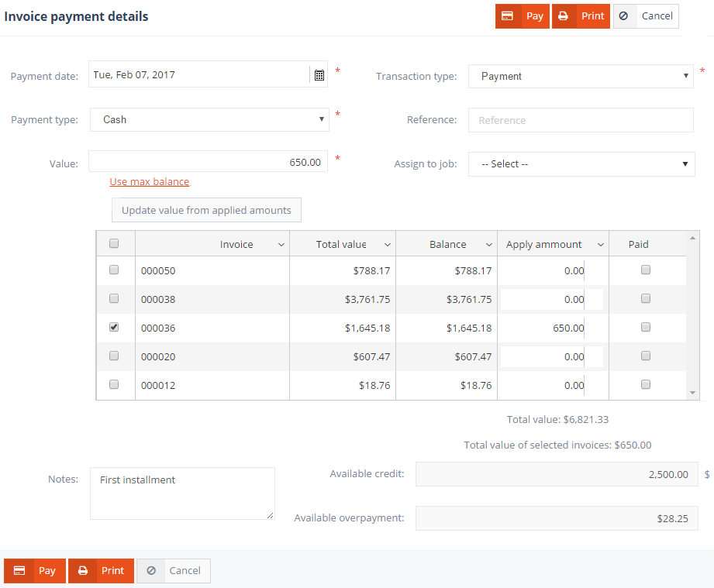Select the checkbox for invoice 000050
This screenshot has height=588, width=714.
pyautogui.click(x=114, y=270)
